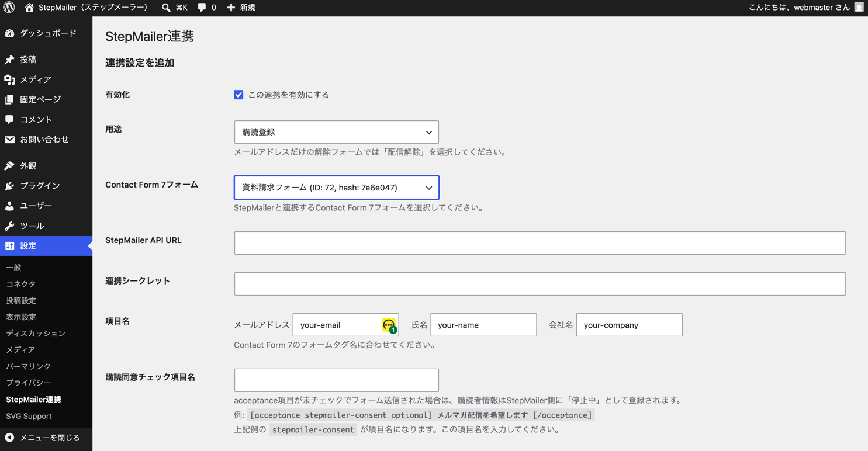Open the 用途 dropdown showing 購読登録
868x451 pixels.
pos(336,132)
